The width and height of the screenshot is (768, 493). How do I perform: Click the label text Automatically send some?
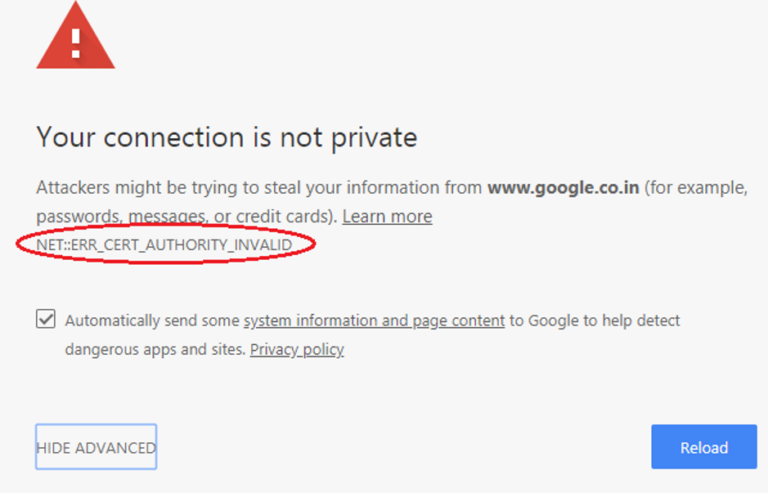coord(152,321)
